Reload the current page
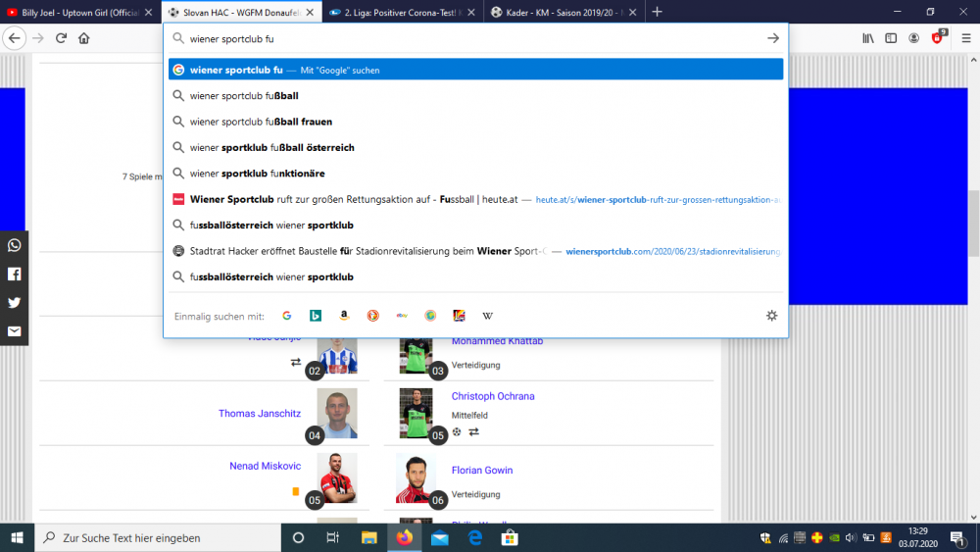This screenshot has height=552, width=980. (x=61, y=38)
